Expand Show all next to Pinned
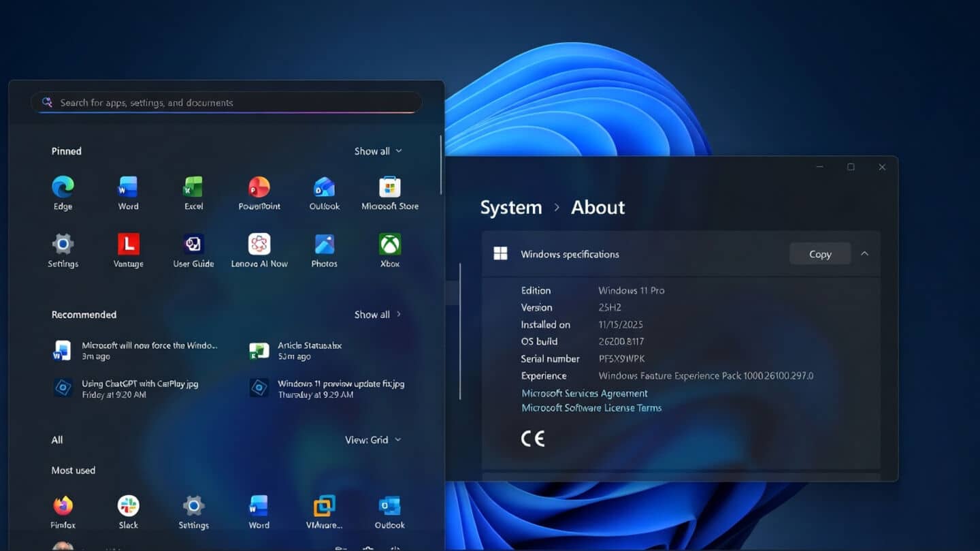The width and height of the screenshot is (980, 551). [x=378, y=151]
